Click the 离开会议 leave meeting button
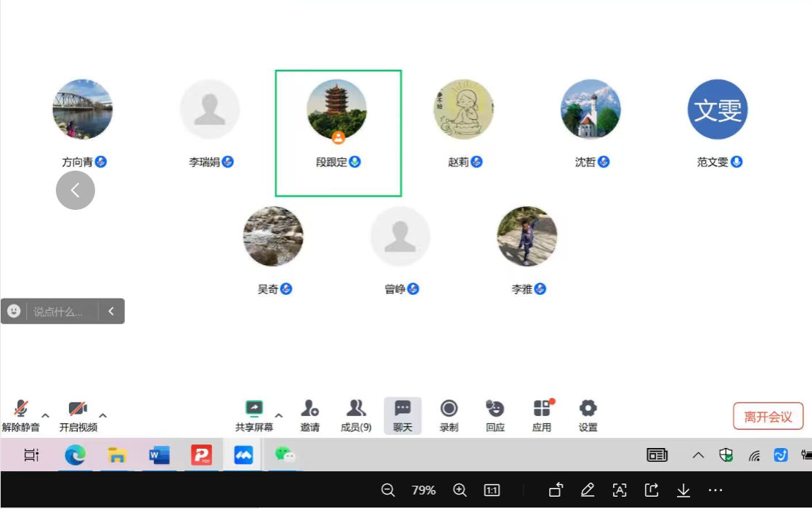The height and width of the screenshot is (509, 812). click(x=768, y=417)
